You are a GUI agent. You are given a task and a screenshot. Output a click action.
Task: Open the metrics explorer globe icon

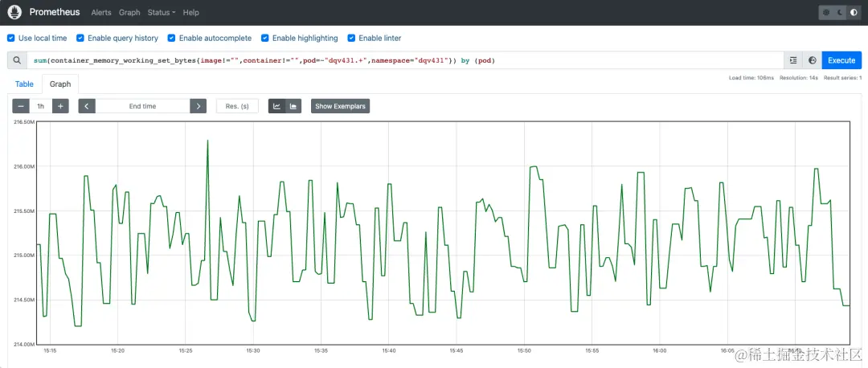tap(812, 60)
